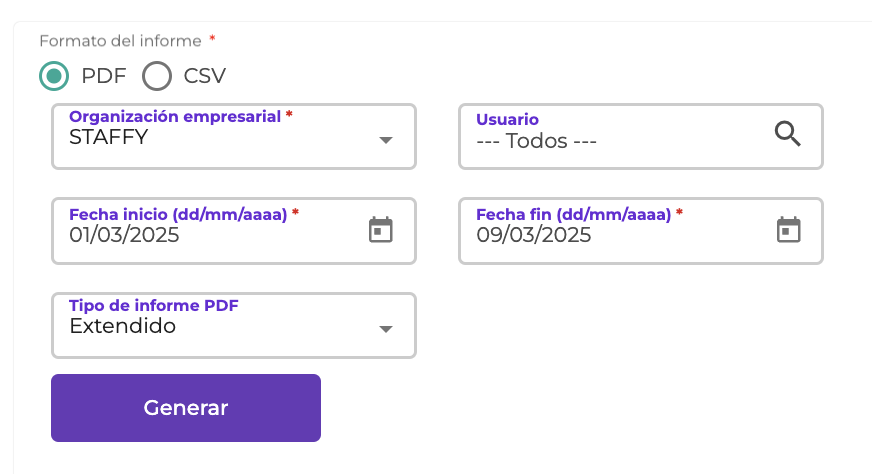Click the 'Organización empresarial' field label
872x474 pixels.
(174, 117)
